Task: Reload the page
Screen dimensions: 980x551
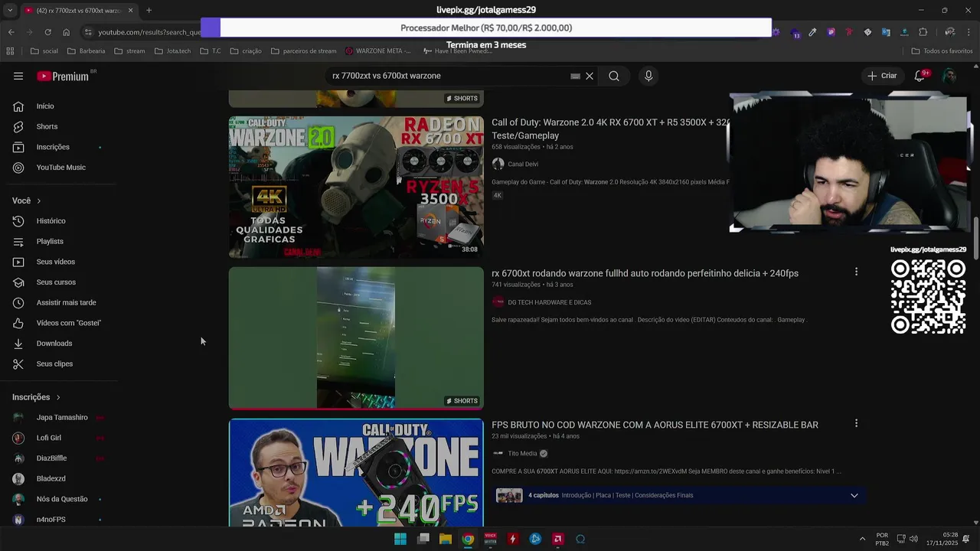Action: click(x=47, y=32)
